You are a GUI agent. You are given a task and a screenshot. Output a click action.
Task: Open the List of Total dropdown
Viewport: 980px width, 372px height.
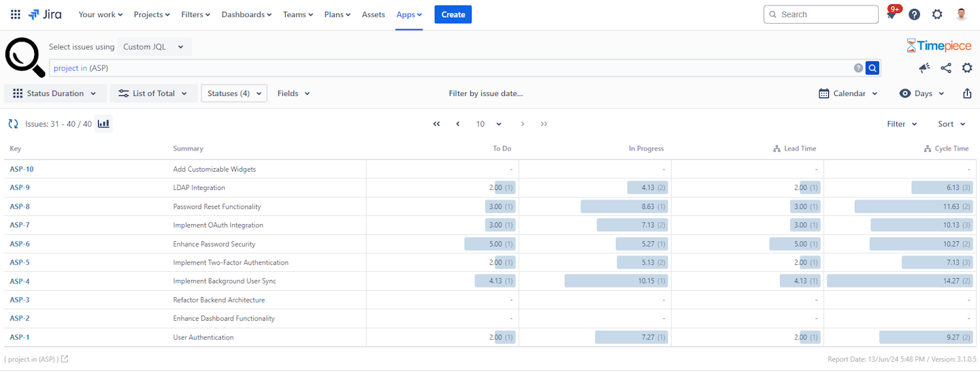pos(154,93)
